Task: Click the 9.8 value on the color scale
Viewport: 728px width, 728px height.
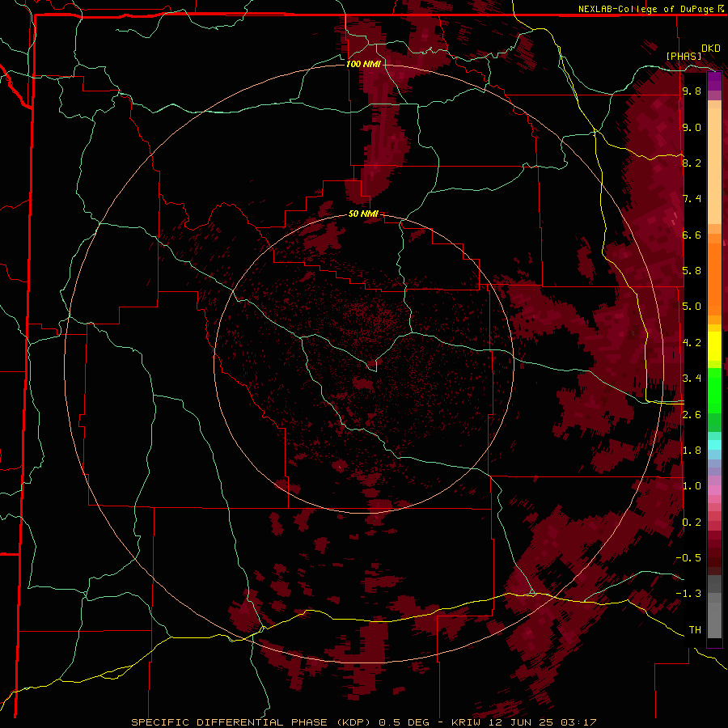Action: click(x=692, y=91)
